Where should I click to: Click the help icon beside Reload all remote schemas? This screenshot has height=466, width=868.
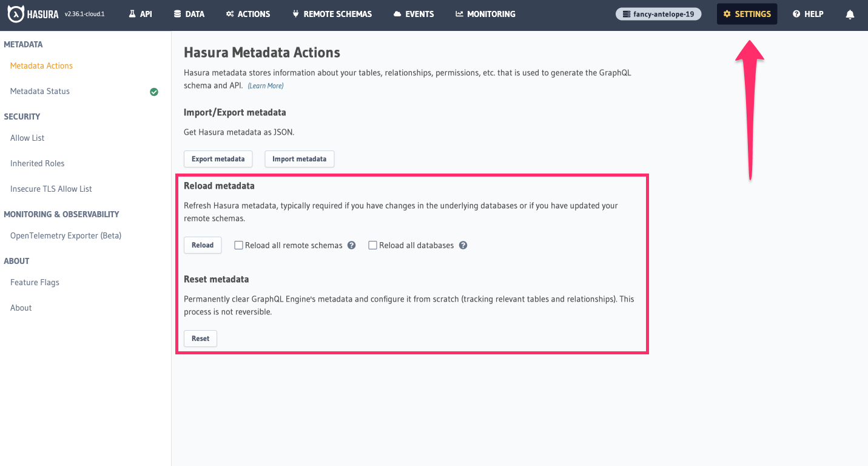point(351,245)
